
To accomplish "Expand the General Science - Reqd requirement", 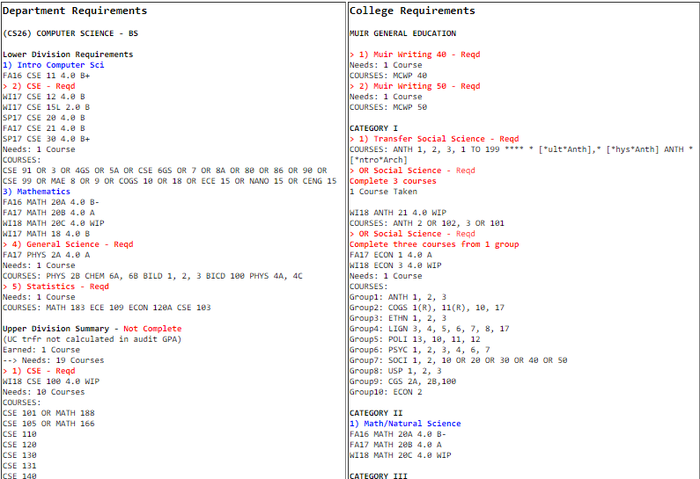I will (x=62, y=243).
